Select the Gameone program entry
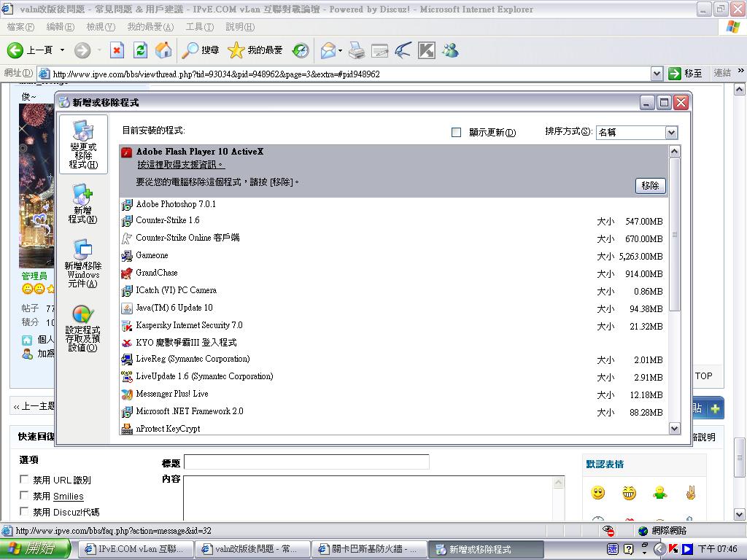Screen dimensions: 747x560 (x=393, y=256)
